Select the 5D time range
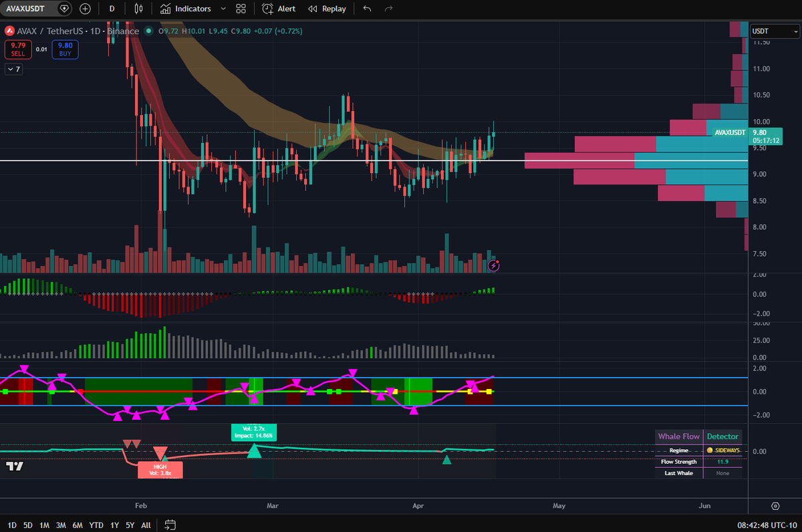 27,525
